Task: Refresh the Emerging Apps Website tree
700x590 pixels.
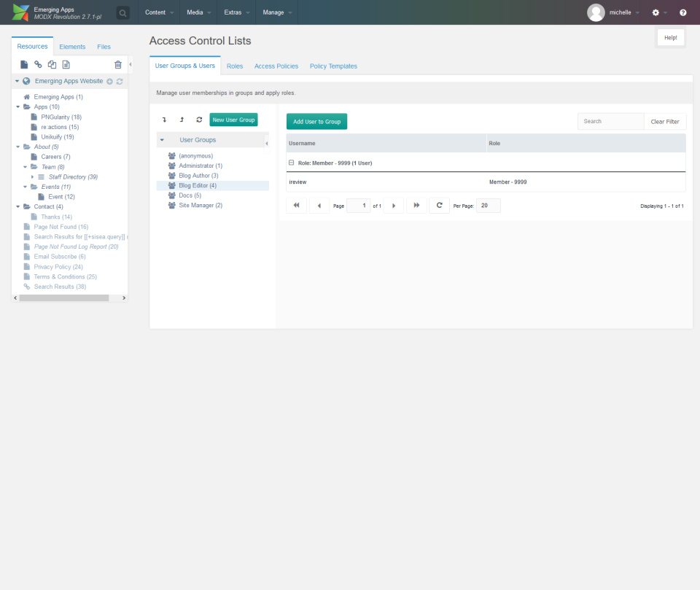Action: (x=118, y=81)
